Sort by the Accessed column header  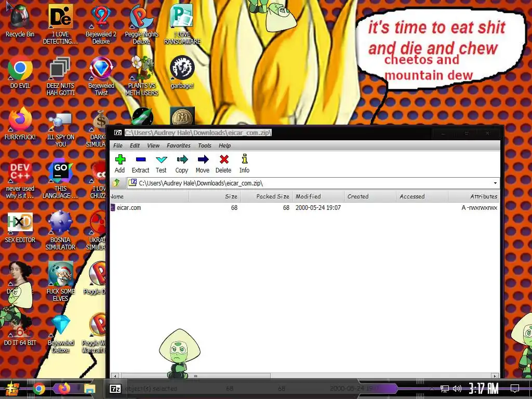(422, 196)
